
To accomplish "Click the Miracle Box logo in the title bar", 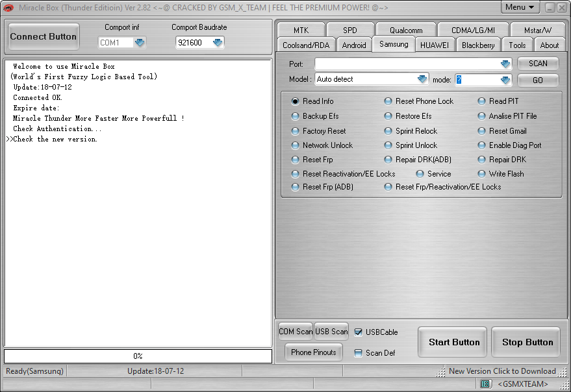I will [x=8, y=7].
